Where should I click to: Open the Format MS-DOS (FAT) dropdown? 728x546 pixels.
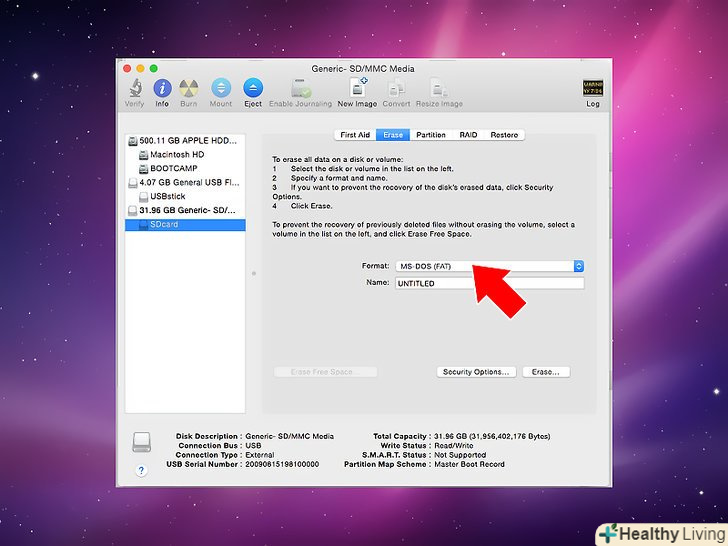pyautogui.click(x=489, y=266)
